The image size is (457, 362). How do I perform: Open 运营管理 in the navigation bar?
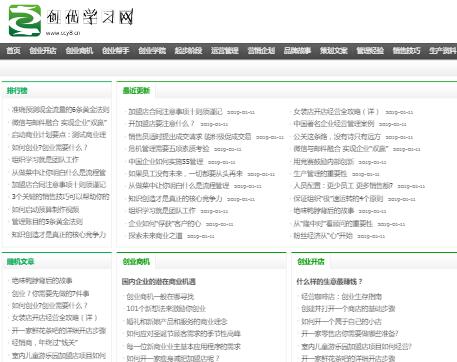225,51
